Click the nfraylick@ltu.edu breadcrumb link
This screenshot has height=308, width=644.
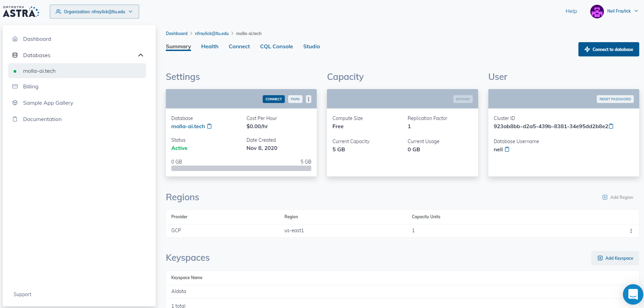[212, 33]
